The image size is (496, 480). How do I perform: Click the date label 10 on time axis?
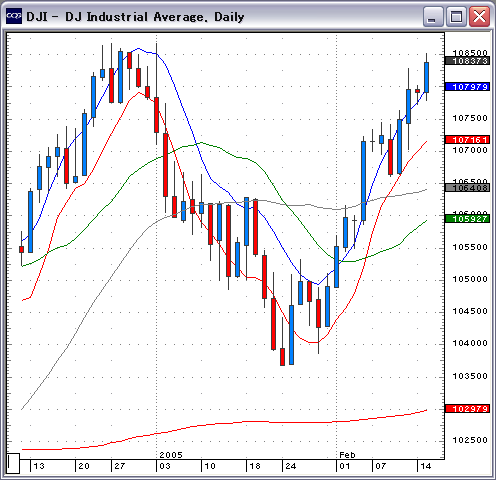click(x=210, y=466)
